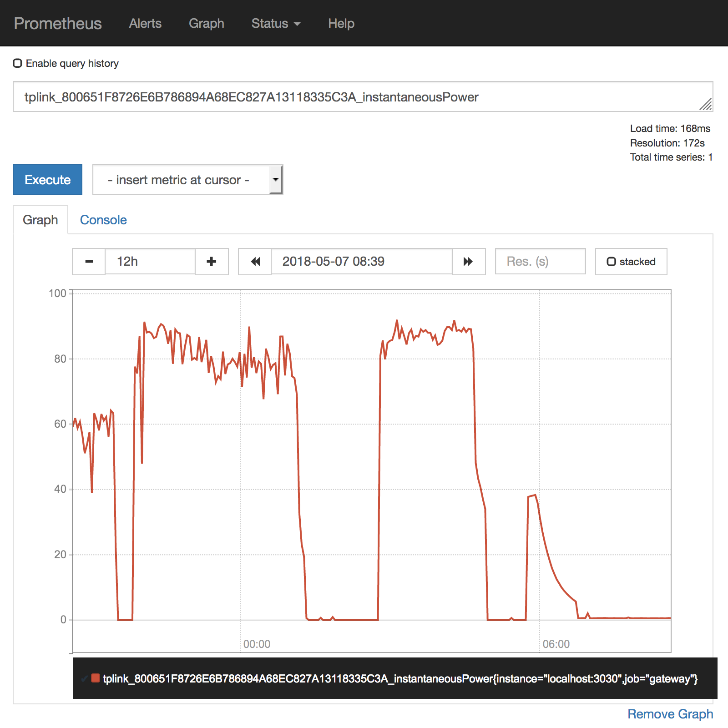Image resolution: width=728 pixels, height=728 pixels.
Task: Click the tplink legend series label
Action: coord(400,678)
